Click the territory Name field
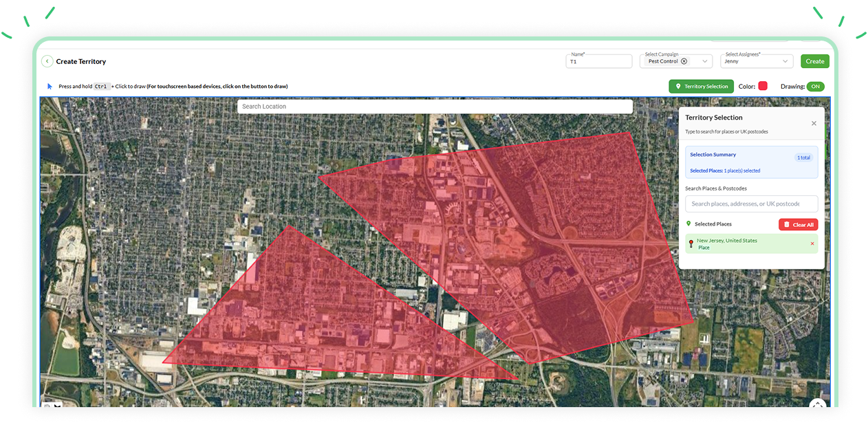 (598, 62)
